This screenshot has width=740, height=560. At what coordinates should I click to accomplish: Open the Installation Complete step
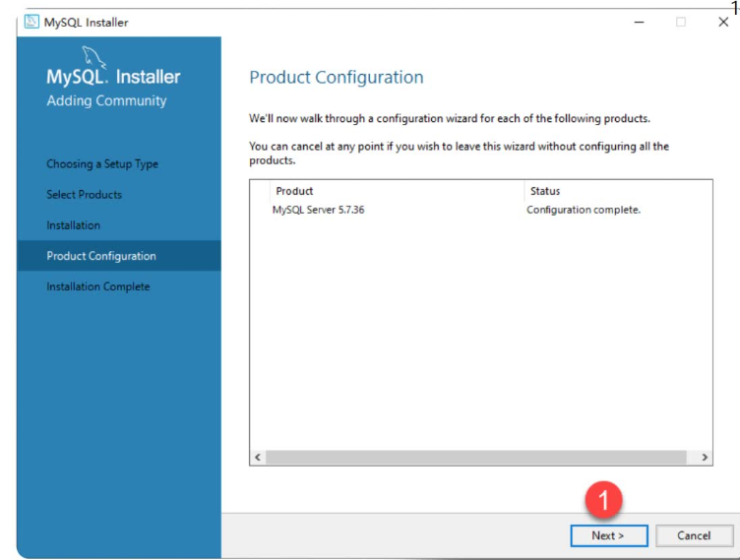98,286
